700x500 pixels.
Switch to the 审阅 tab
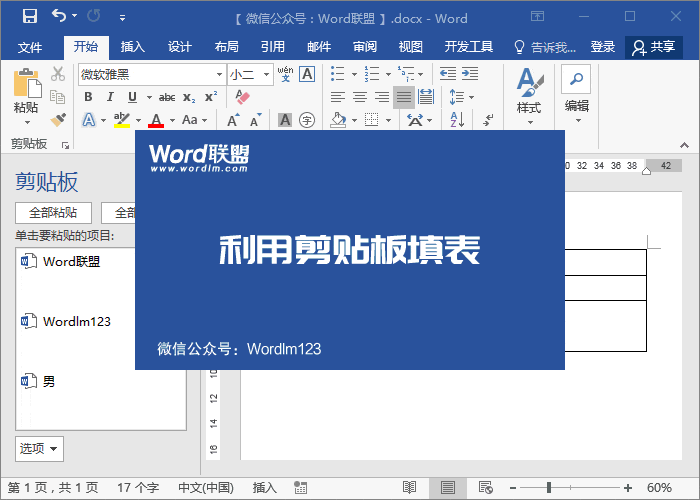point(365,47)
